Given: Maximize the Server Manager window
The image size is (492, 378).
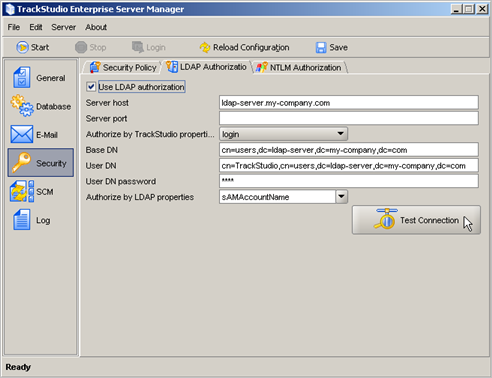Looking at the screenshot, I should click(469, 9).
